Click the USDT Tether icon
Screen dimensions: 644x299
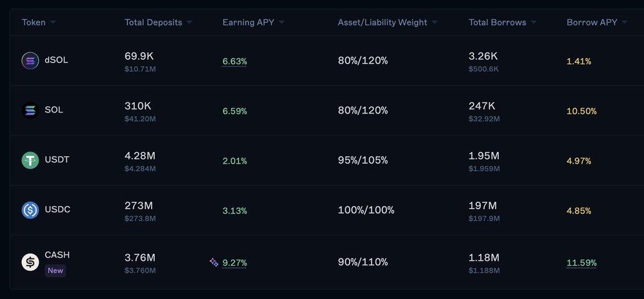(30, 160)
